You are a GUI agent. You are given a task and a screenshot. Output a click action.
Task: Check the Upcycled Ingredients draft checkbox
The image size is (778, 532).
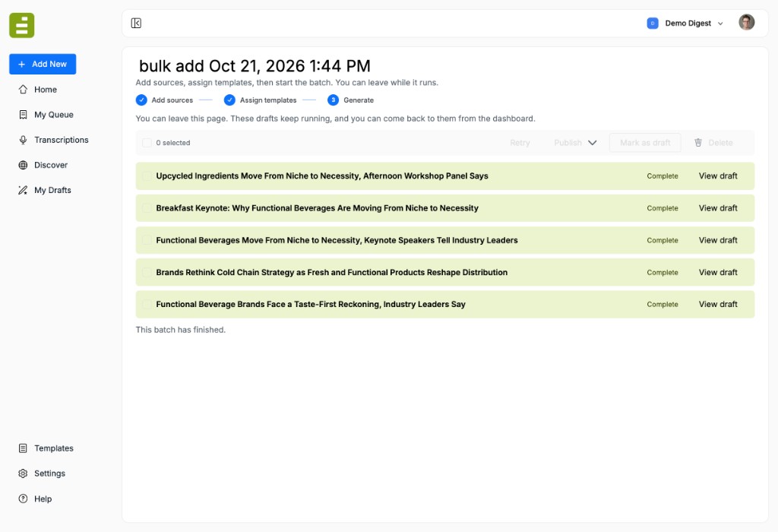coord(147,176)
